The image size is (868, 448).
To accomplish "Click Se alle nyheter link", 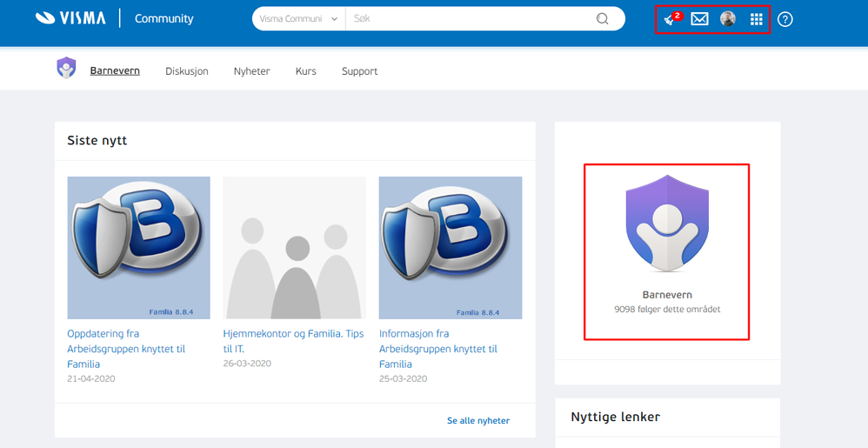I will (x=478, y=421).
